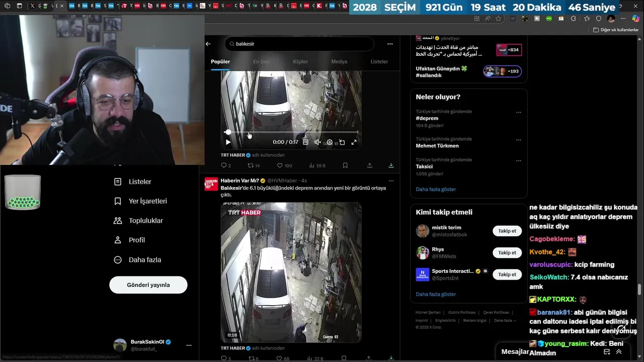Open options for #deprem trend
This screenshot has width=644, height=362.
pyautogui.click(x=519, y=112)
